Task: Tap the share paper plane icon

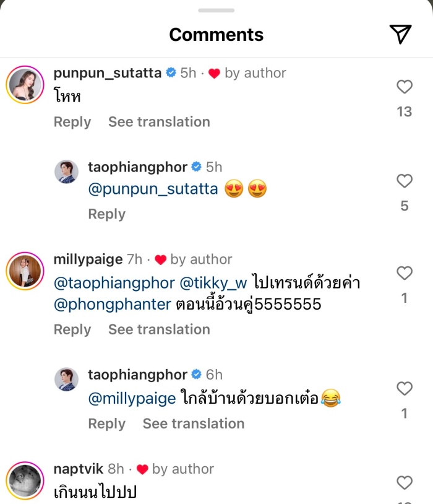Action: pos(401,35)
